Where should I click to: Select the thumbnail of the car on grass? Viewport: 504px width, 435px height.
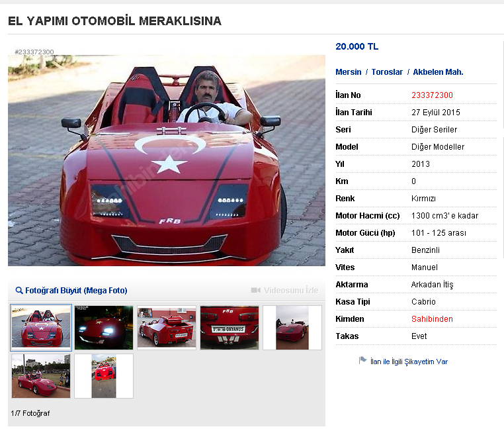[41, 376]
